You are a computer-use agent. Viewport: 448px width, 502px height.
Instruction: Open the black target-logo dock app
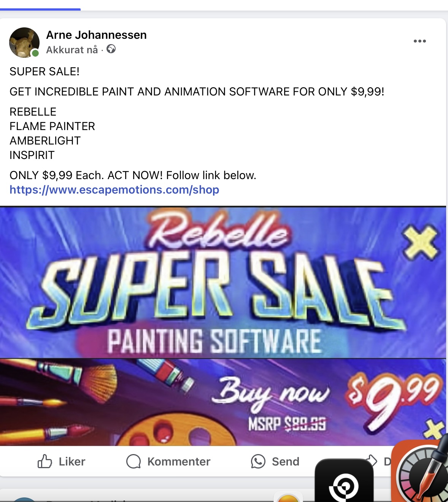point(344,481)
